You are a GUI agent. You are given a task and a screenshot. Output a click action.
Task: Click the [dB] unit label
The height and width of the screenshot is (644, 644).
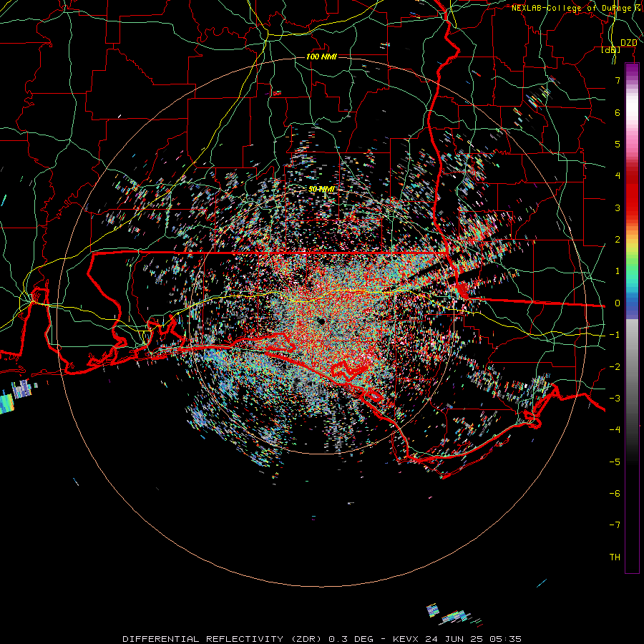coord(611,49)
